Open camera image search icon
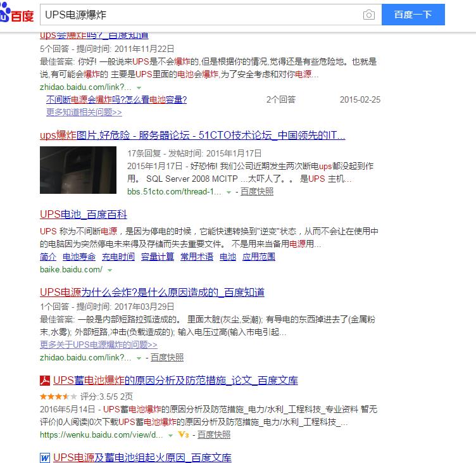 [369, 15]
